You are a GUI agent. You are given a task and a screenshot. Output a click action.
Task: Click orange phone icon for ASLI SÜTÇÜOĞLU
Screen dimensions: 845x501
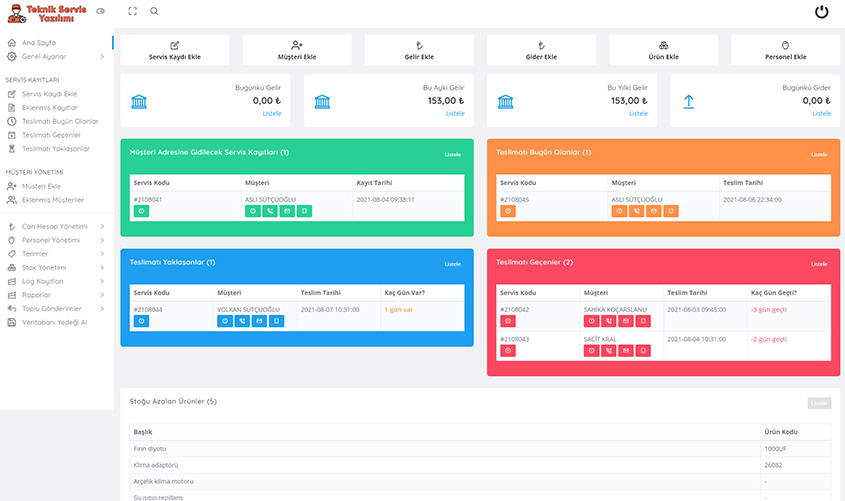[x=636, y=211]
